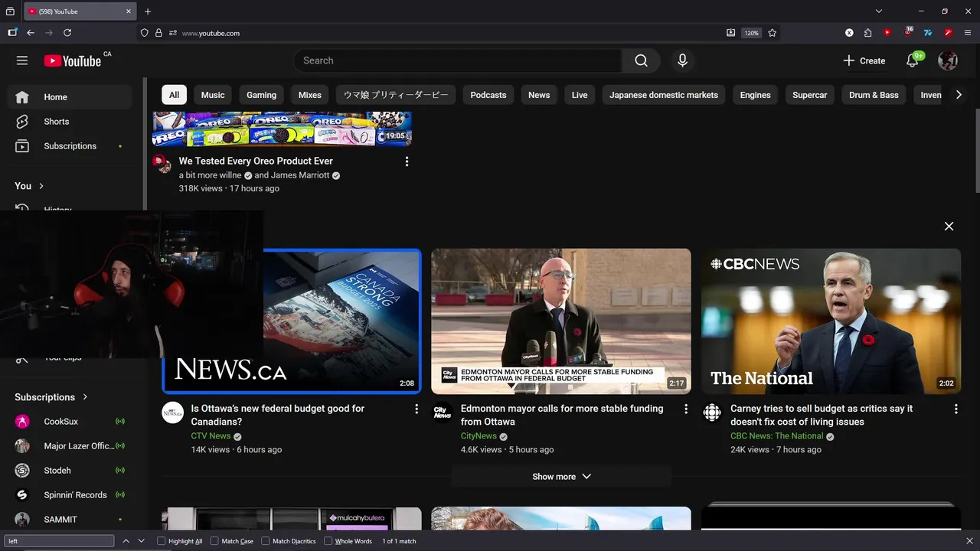Close the find bar
980x551 pixels.
coord(969,541)
